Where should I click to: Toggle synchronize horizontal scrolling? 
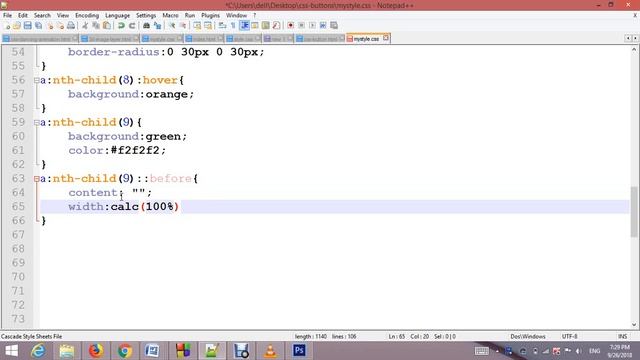coord(208,25)
